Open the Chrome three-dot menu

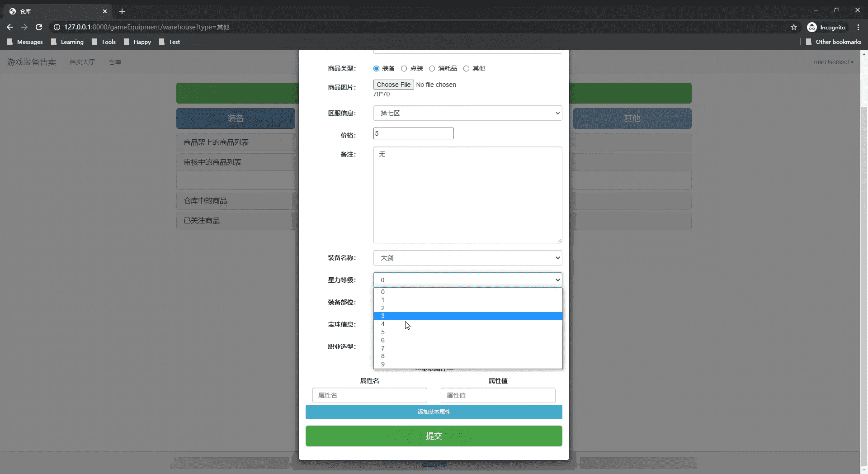point(858,27)
